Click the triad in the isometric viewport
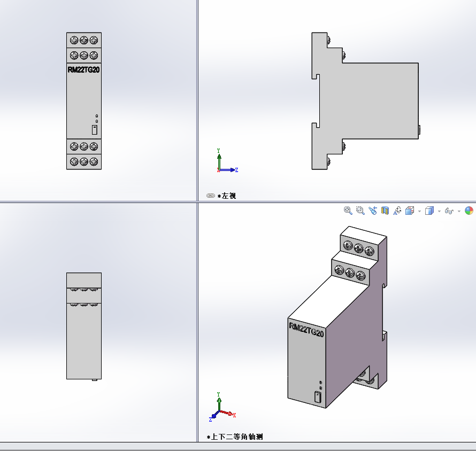Screen dimensions: 476x451 click(x=222, y=407)
